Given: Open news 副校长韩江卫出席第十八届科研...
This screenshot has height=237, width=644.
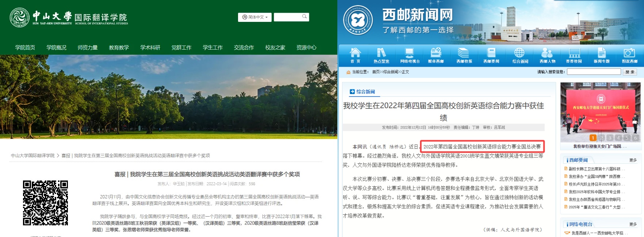Looking at the screenshot, I should tap(597, 169).
